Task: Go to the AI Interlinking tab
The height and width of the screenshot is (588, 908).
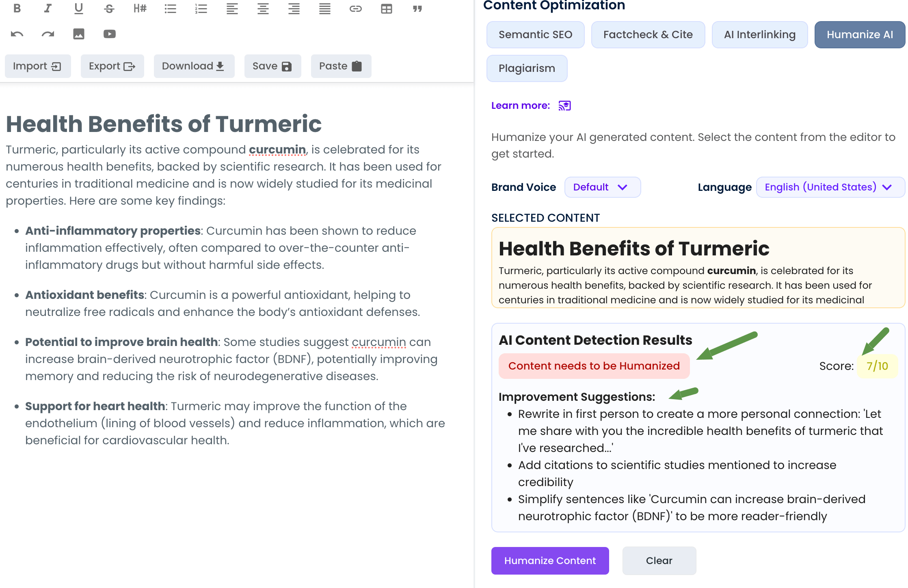Action: pyautogui.click(x=760, y=35)
